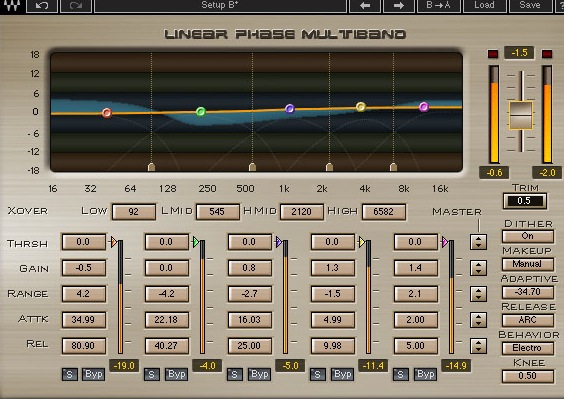The width and height of the screenshot is (564, 399).
Task: Click the low band Rel field 80.90
Action: tap(84, 345)
